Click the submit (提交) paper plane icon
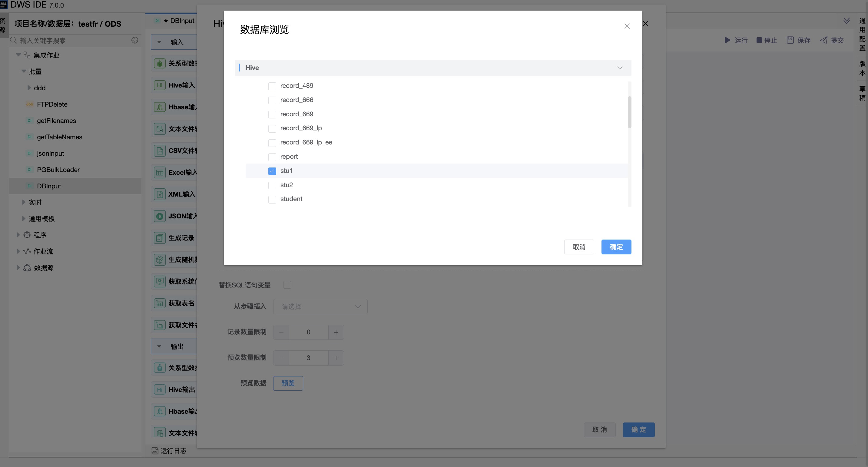The height and width of the screenshot is (467, 868). pyautogui.click(x=823, y=40)
